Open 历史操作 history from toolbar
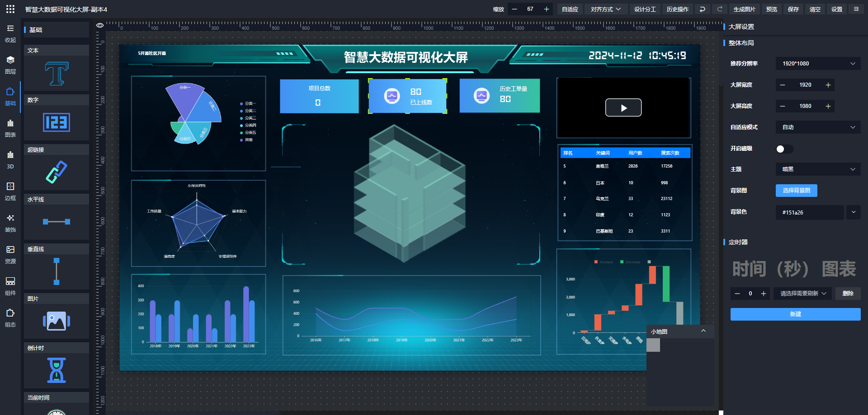 [677, 9]
